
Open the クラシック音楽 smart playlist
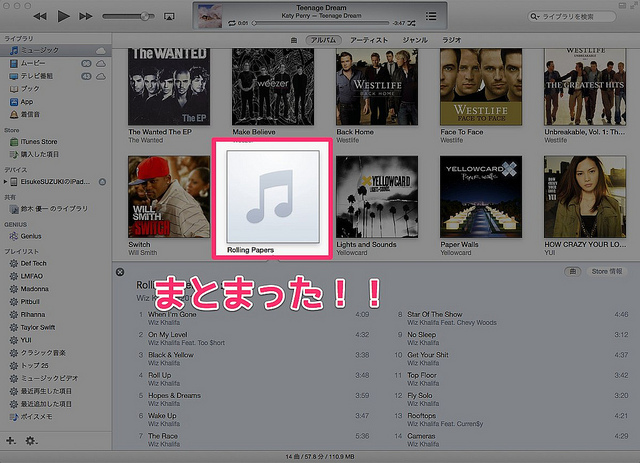(x=56, y=353)
